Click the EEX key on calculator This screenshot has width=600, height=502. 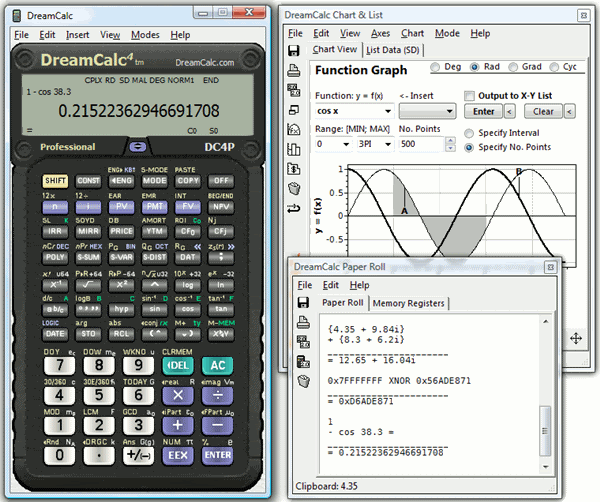[178, 455]
